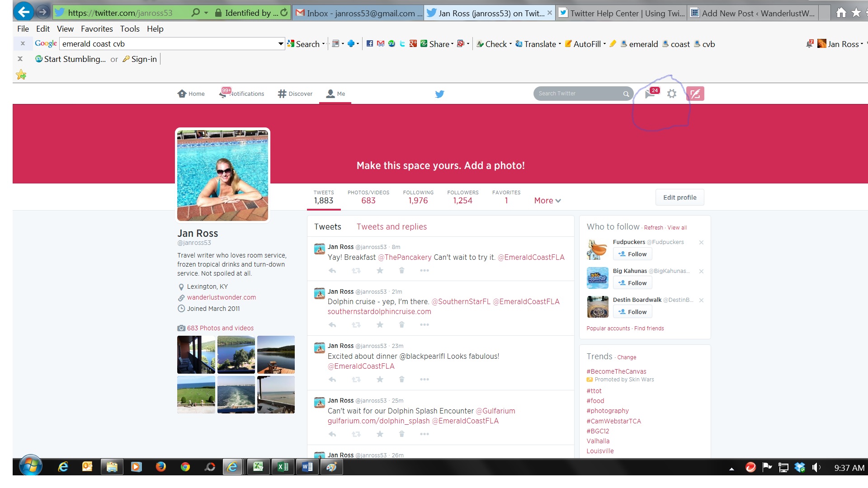Open the Favorites menu
The width and height of the screenshot is (868, 488).
coord(97,29)
